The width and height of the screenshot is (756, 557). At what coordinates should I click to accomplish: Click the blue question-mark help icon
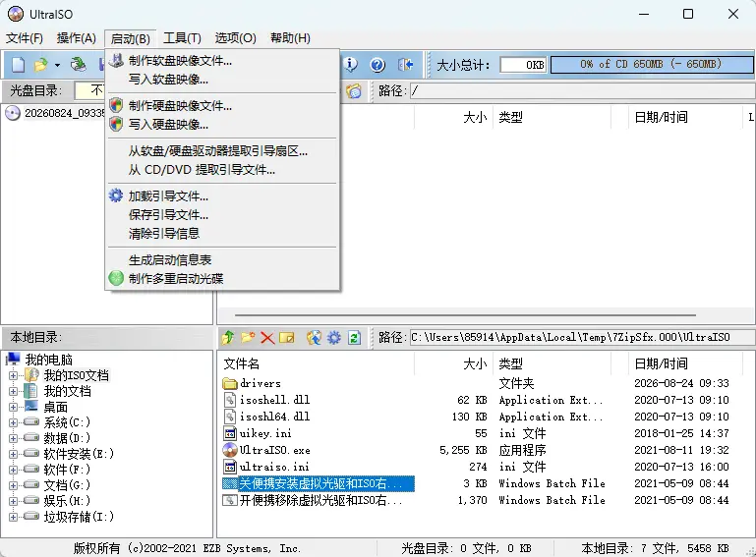click(378, 64)
